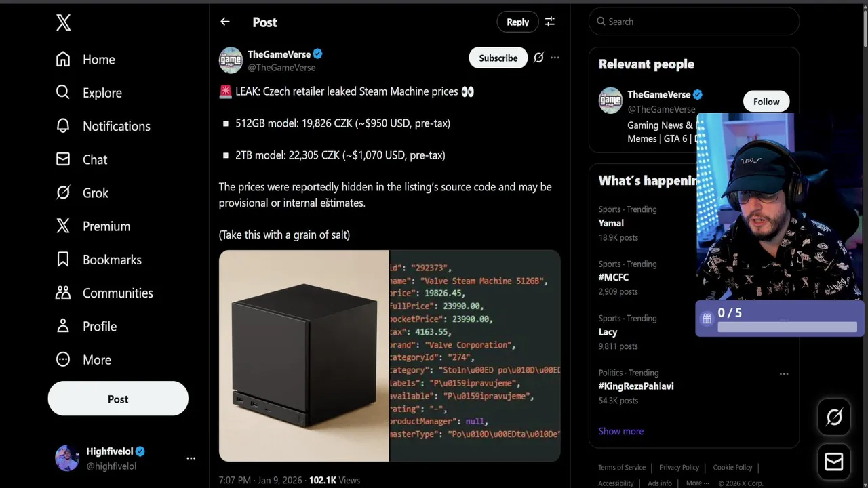The height and width of the screenshot is (488, 868).
Task: Click the Grok icon beside Subscribe
Action: point(538,58)
